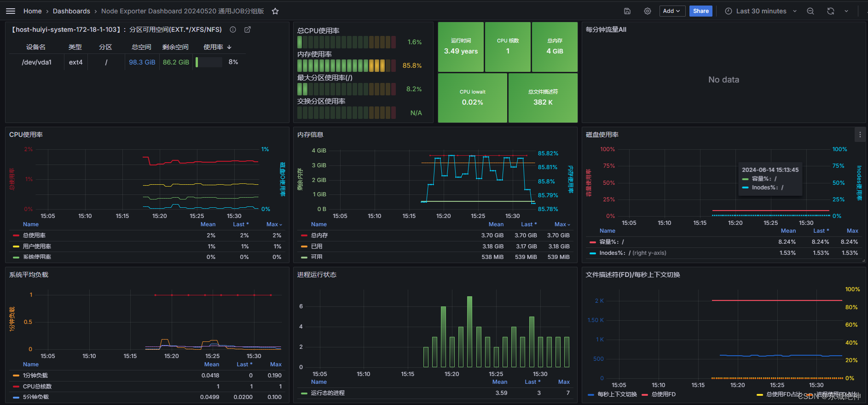Image resolution: width=868 pixels, height=405 pixels.
Task: Click the 总CPU使用率 bar gauge
Action: coord(347,42)
